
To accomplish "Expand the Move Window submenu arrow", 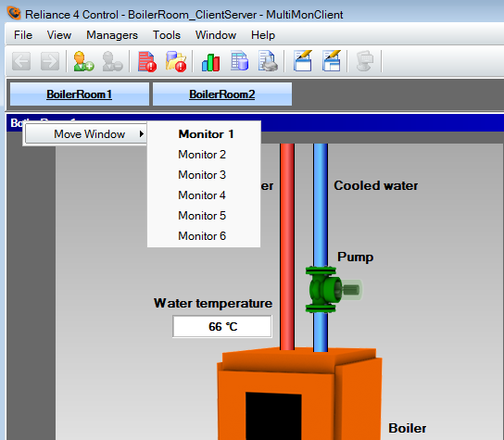I will click(x=141, y=133).
